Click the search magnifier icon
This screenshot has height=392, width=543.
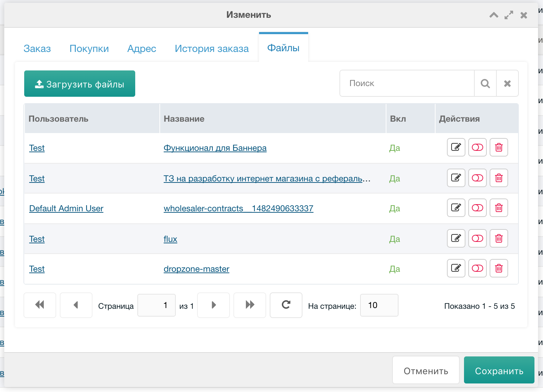point(485,83)
